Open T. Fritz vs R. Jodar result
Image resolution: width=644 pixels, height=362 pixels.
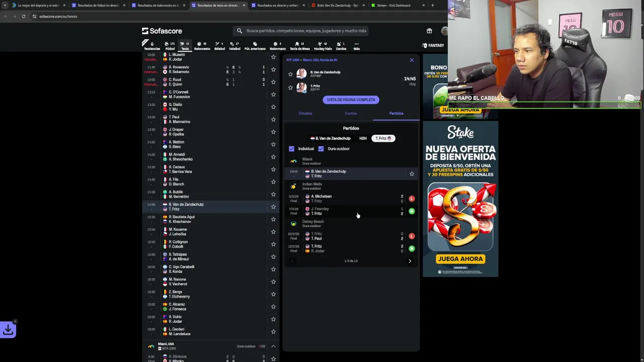click(x=351, y=249)
